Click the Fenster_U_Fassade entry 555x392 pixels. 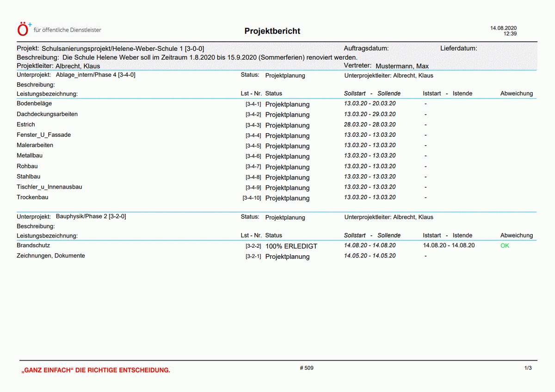point(43,135)
